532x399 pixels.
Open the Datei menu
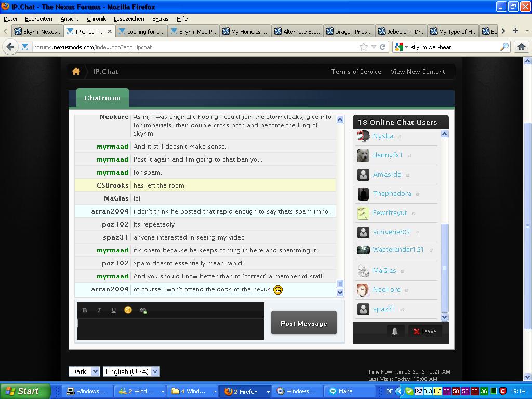(x=10, y=19)
